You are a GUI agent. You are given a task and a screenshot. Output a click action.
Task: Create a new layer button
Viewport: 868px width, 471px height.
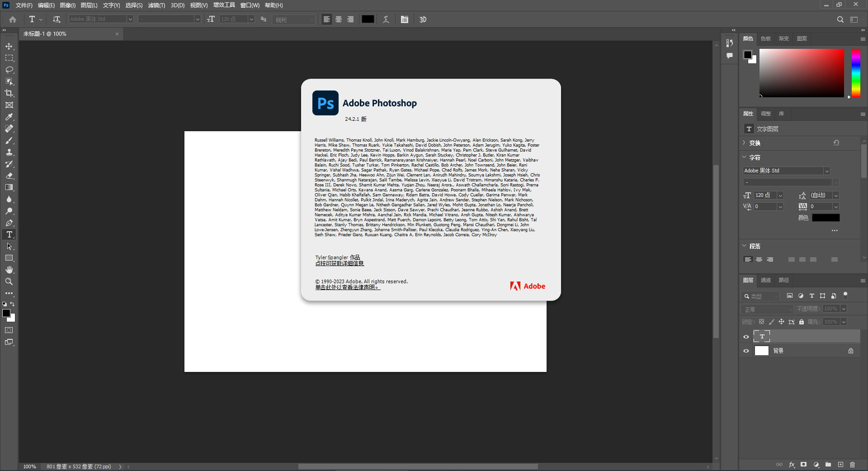click(x=840, y=465)
